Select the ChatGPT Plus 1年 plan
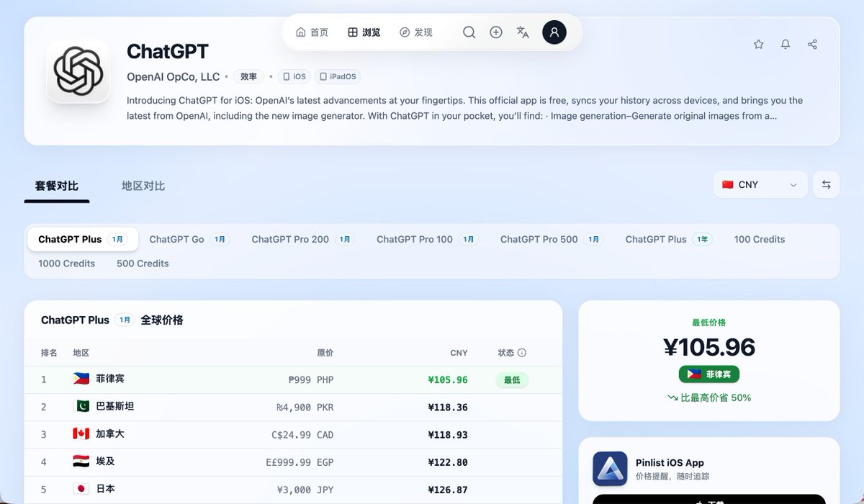This screenshot has width=864, height=504. (669, 239)
